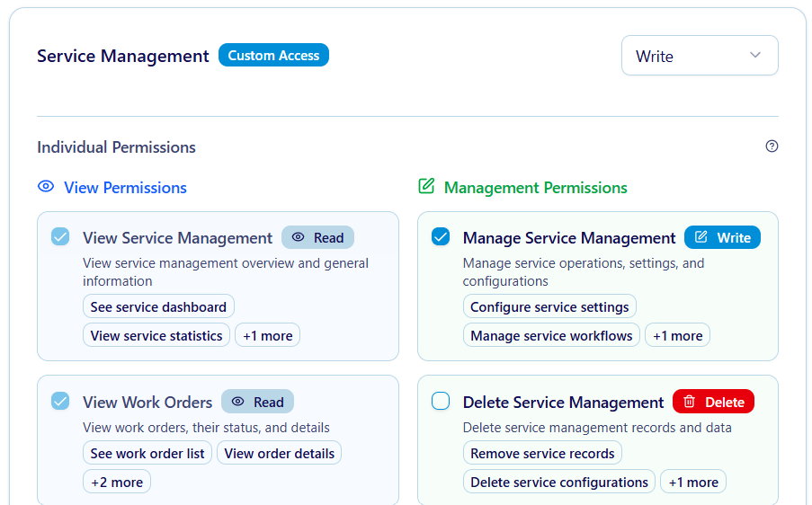Toggle the View Work Orders checkbox
The image size is (812, 505).
point(60,402)
